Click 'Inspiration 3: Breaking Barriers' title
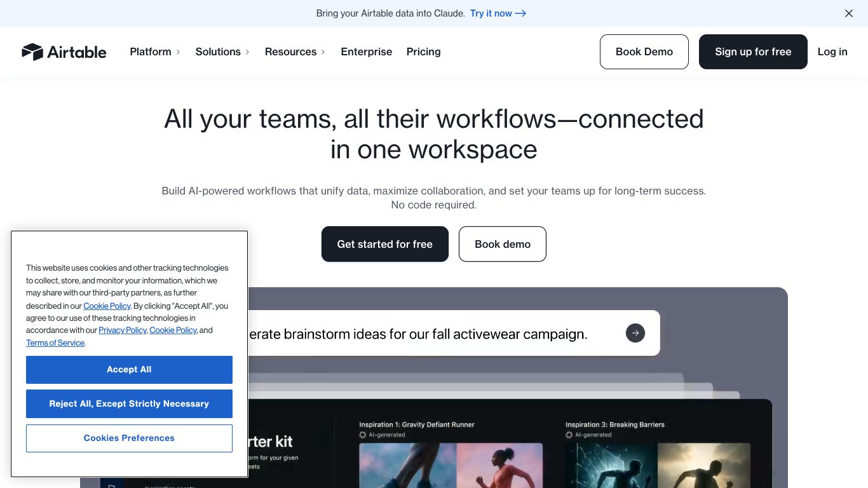 pyautogui.click(x=615, y=424)
